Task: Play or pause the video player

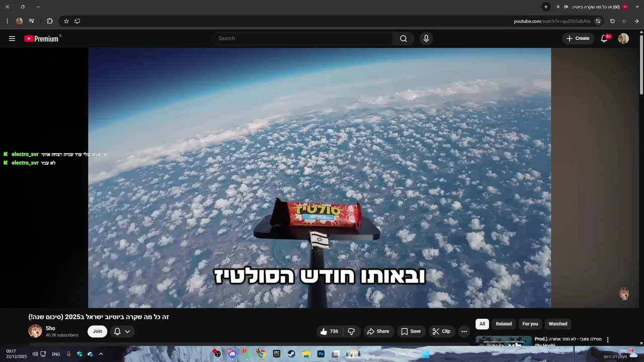Action: (x=319, y=178)
